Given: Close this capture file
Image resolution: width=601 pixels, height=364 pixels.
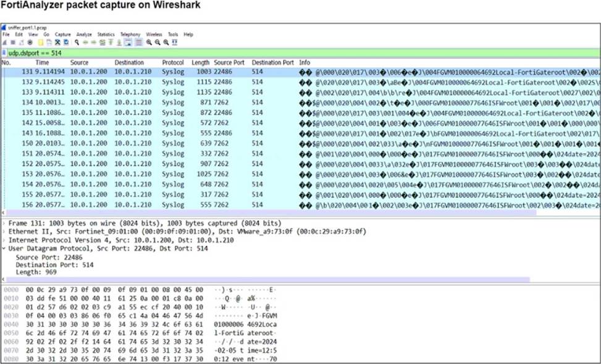Looking at the screenshot, I should coord(57,43).
